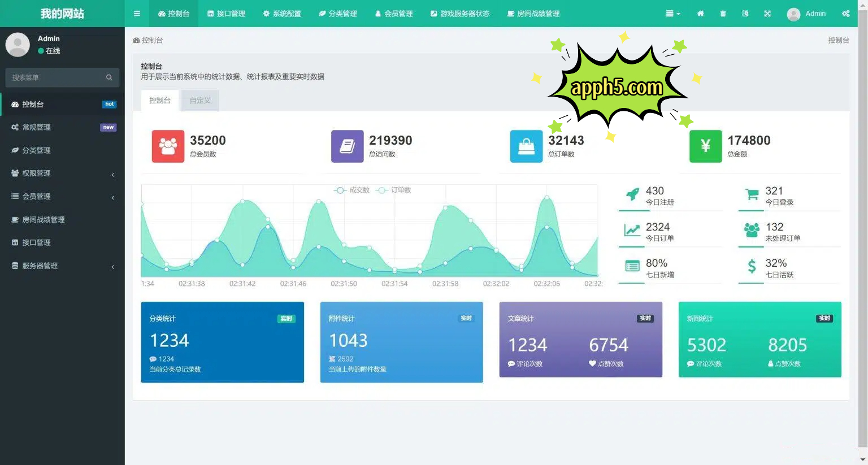Toggle 订单数 series in chart legend
The height and width of the screenshot is (465, 868).
tap(394, 190)
